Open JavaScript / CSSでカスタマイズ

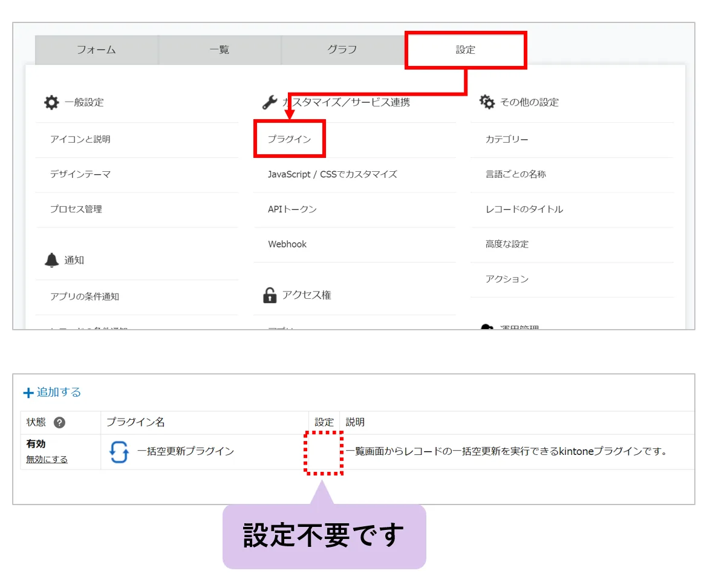pos(333,174)
